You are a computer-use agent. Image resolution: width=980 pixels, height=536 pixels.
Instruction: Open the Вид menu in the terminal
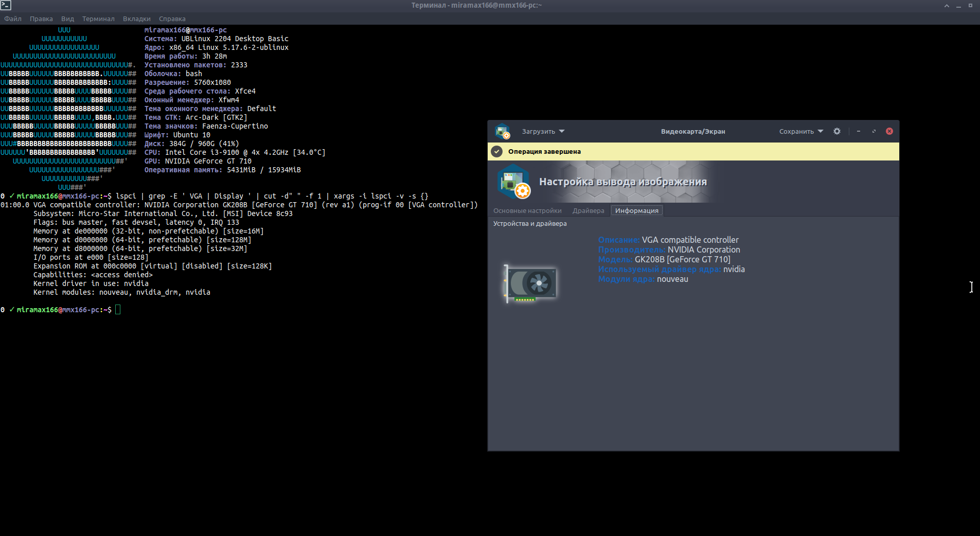[67, 19]
